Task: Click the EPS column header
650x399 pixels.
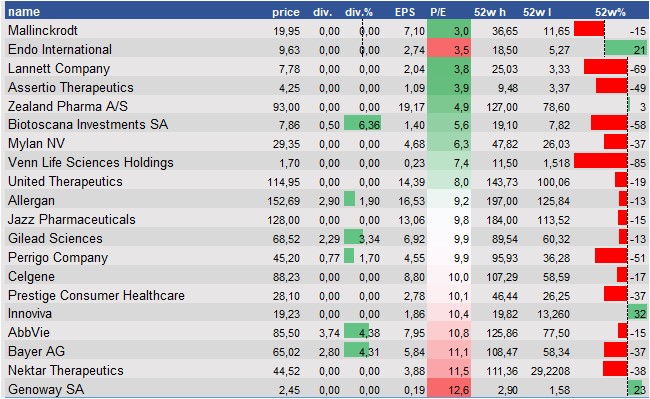Action: coord(405,12)
